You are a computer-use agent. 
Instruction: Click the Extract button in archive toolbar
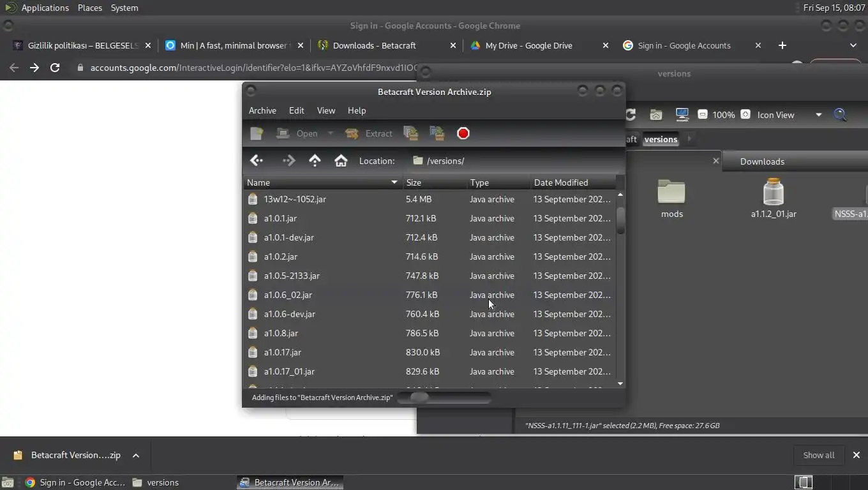click(x=369, y=133)
